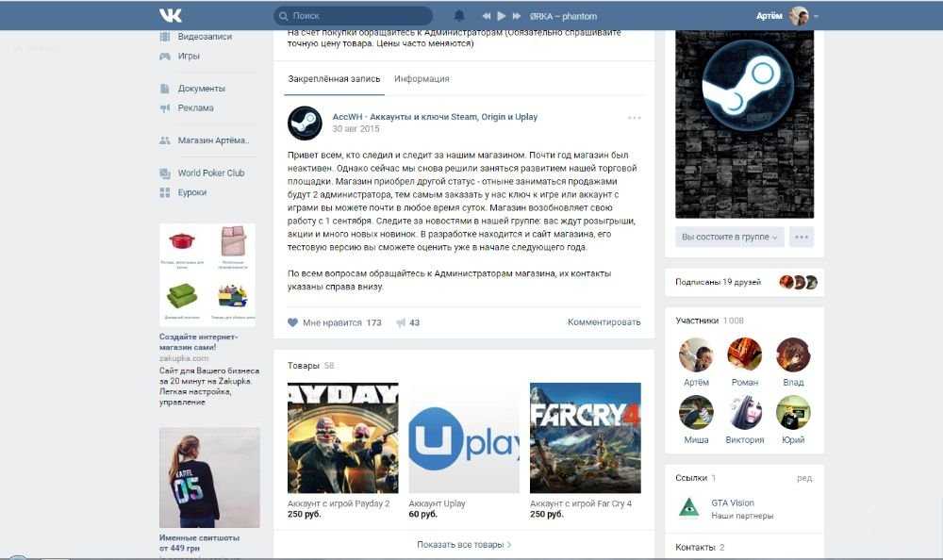Viewport: 943px width, 560px height.
Task: Open AccWH group title link in post
Action: (435, 117)
